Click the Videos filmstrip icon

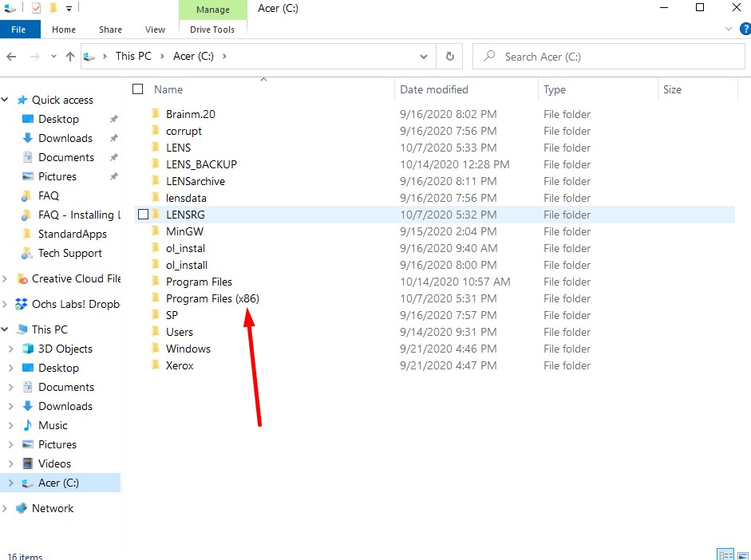[x=28, y=463]
